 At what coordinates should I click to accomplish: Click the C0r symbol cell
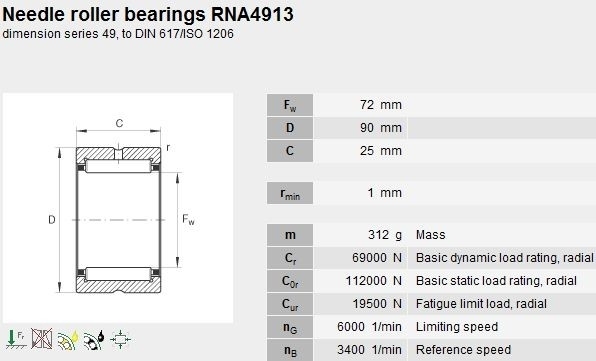coord(290,281)
